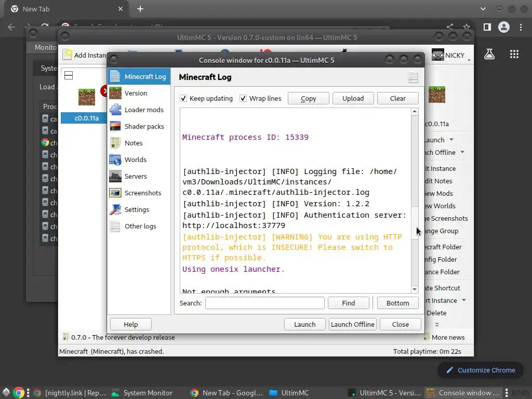This screenshot has width=532, height=399.
Task: Open the Export Instance dropdown arrow
Action: point(464,300)
